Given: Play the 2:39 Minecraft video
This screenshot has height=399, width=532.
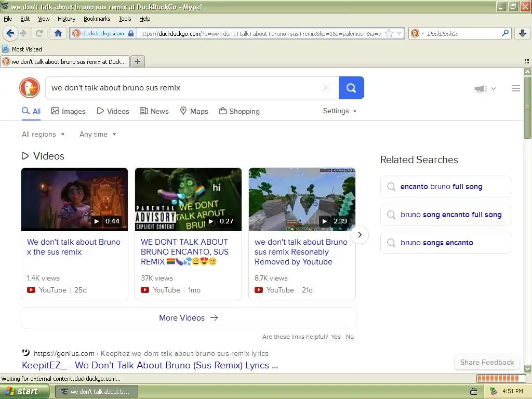Looking at the screenshot, I should 302,199.
